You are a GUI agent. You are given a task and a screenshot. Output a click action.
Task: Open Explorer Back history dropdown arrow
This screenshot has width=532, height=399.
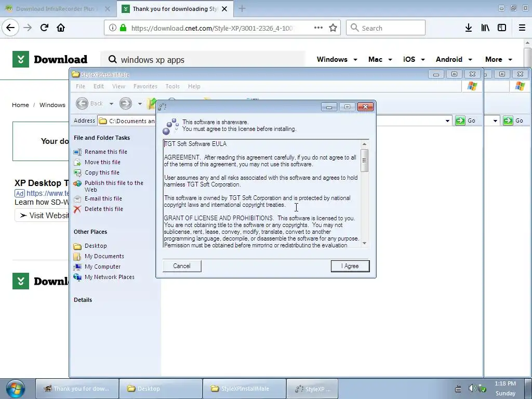pos(111,103)
